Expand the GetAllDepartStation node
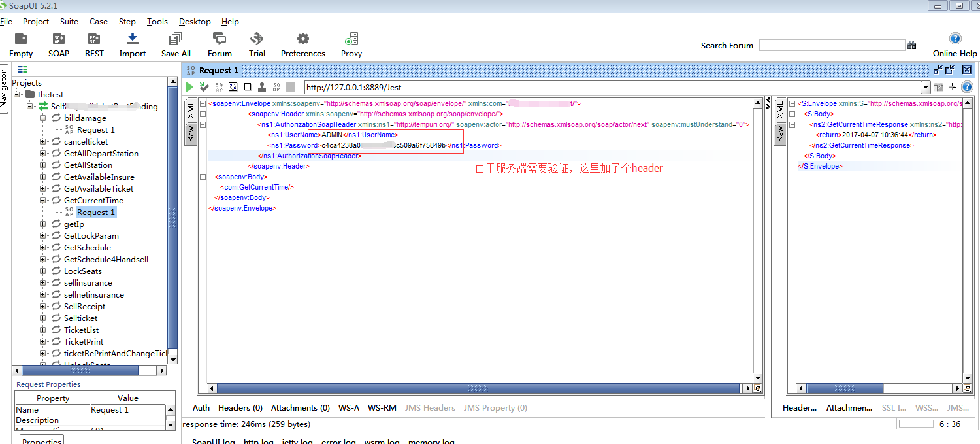Screen dimensions: 980x444 [43, 154]
